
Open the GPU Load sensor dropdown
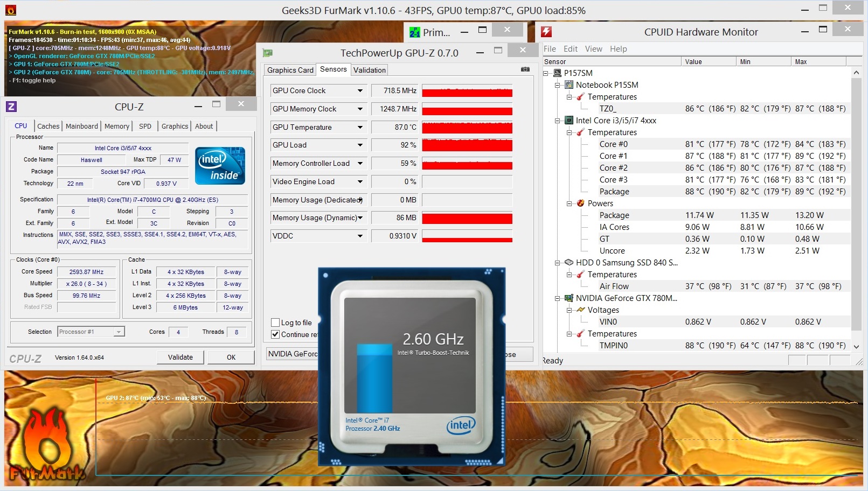(360, 145)
